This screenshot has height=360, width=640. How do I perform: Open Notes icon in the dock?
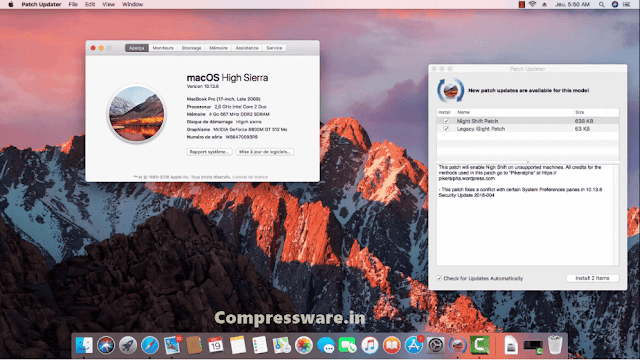238,345
